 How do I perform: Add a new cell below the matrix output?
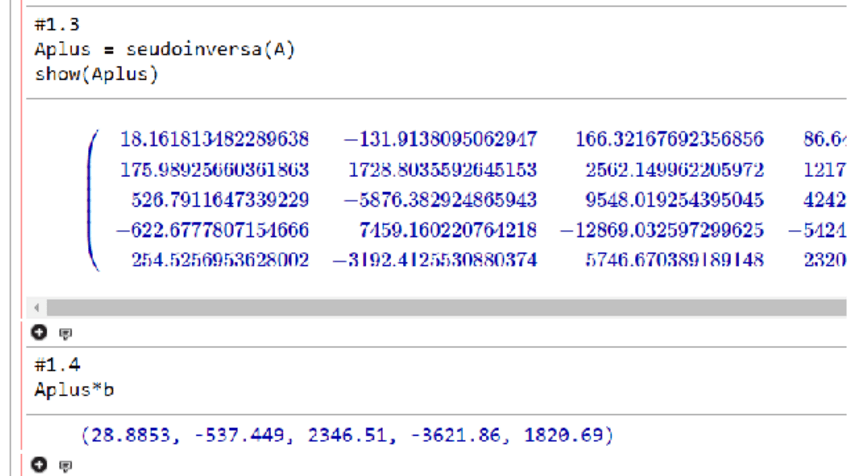coord(40,332)
